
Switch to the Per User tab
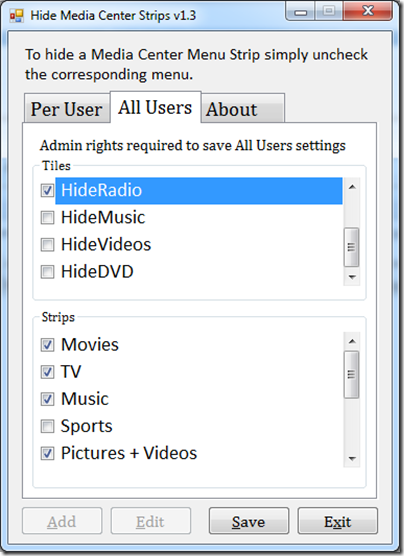(67, 109)
